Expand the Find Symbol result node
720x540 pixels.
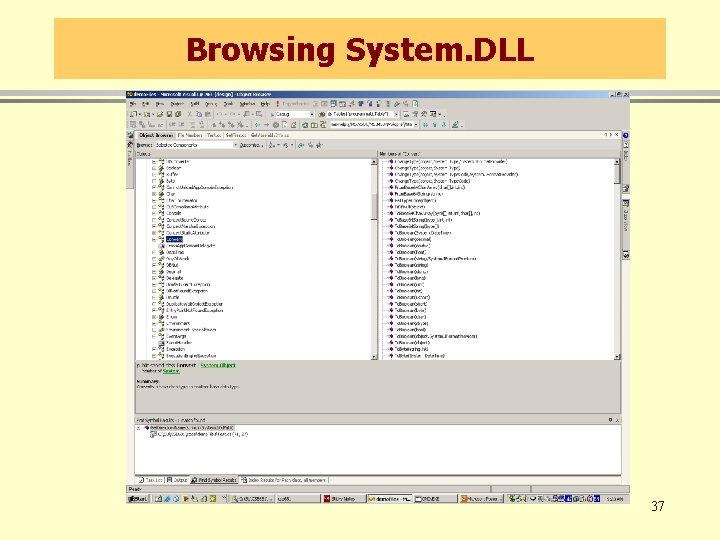pos(139,428)
